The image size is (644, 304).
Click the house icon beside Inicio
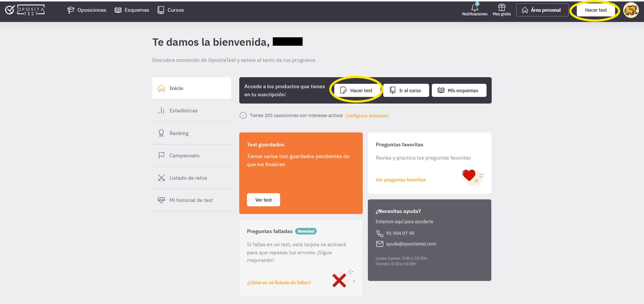(161, 88)
